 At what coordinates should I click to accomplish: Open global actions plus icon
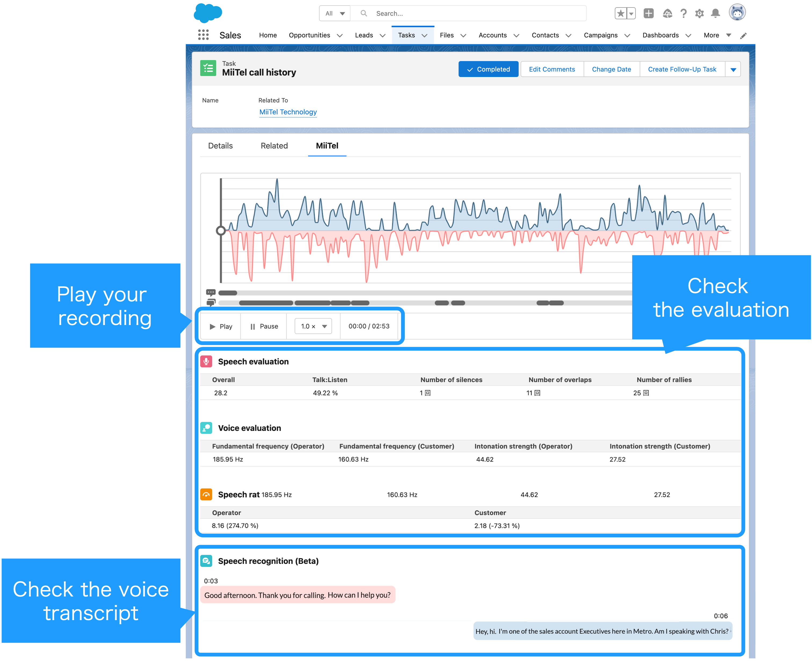(x=648, y=13)
